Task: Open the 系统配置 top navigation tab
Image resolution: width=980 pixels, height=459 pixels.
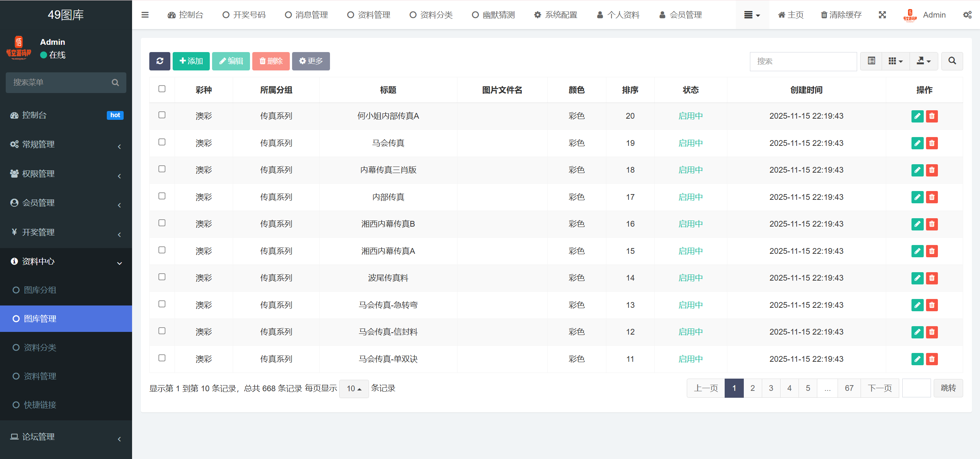Action: [x=555, y=15]
